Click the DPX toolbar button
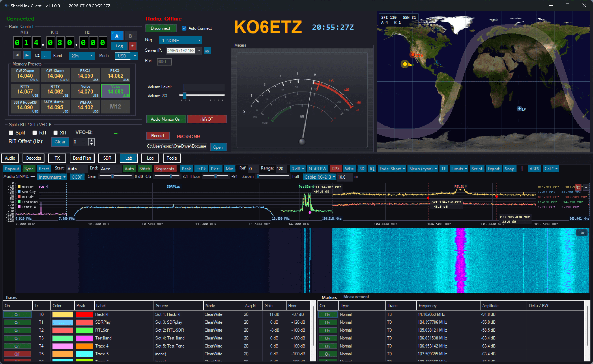593x364 pixels. tap(336, 169)
